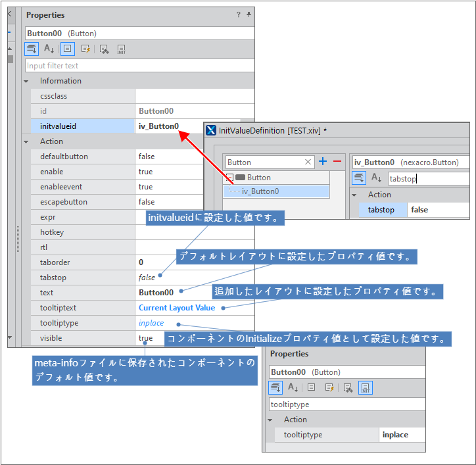The width and height of the screenshot is (476, 465).
Task: Collapse the Button tree node in InitValueDefinition
Action: [x=229, y=178]
